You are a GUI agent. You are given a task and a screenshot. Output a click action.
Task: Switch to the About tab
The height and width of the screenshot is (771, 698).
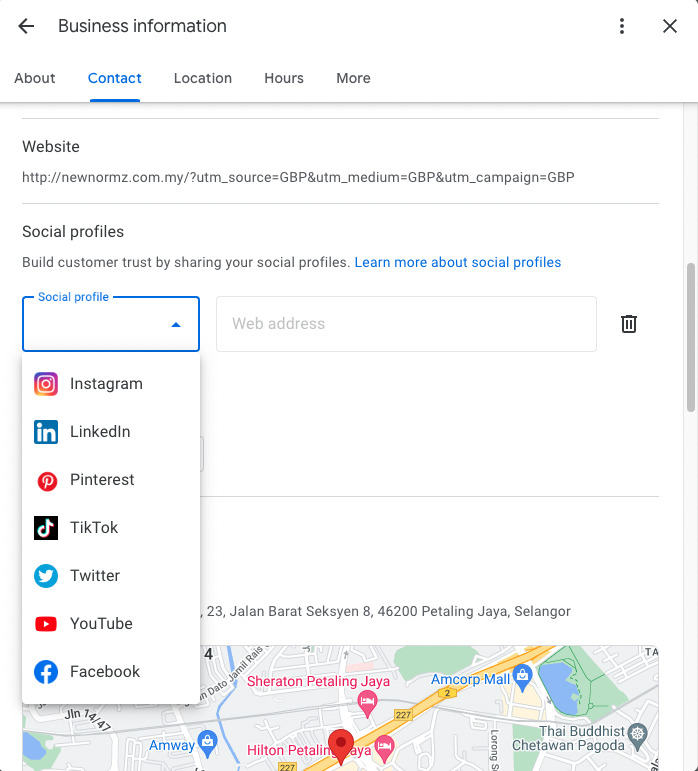(34, 78)
